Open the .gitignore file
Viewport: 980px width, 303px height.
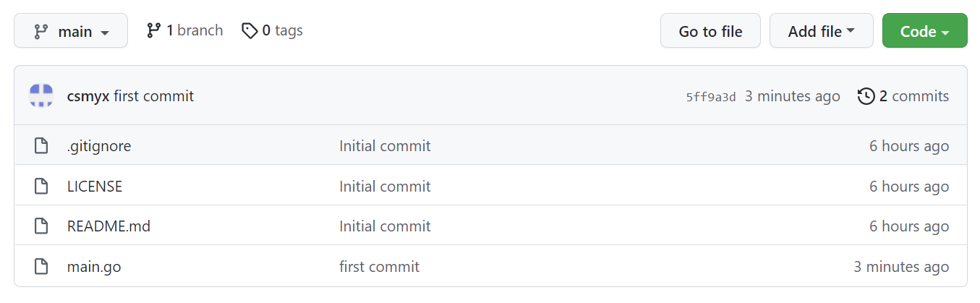coord(99,146)
